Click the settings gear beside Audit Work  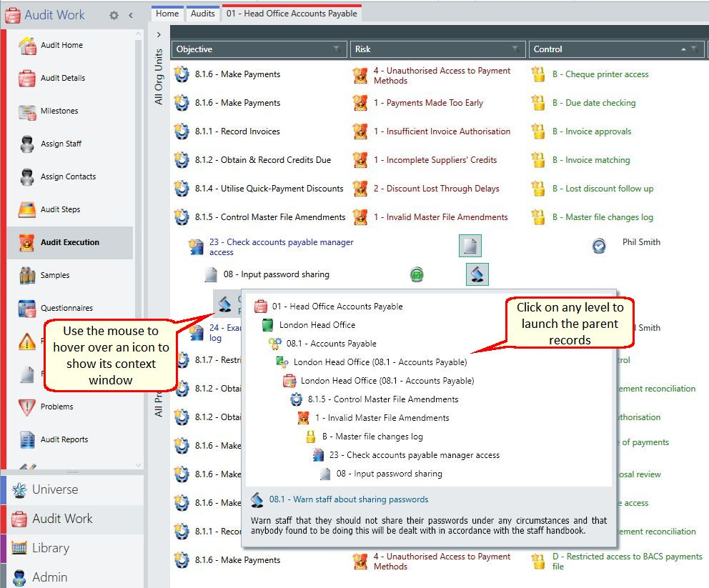[114, 16]
